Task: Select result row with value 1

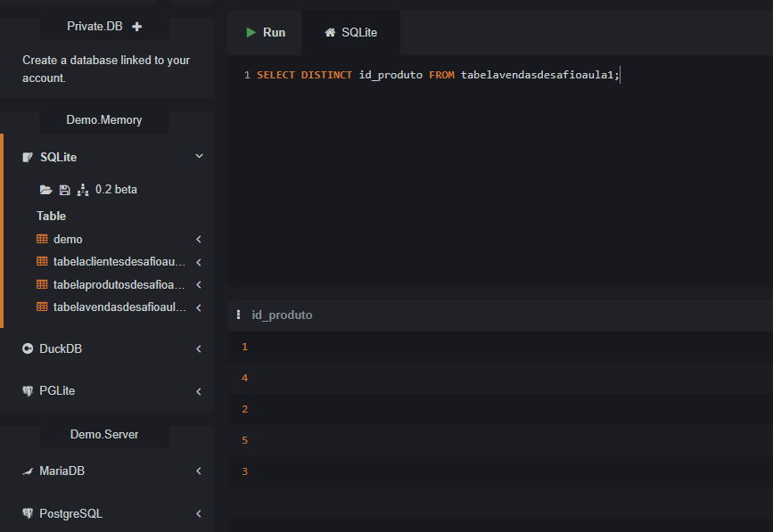Action: coord(500,348)
